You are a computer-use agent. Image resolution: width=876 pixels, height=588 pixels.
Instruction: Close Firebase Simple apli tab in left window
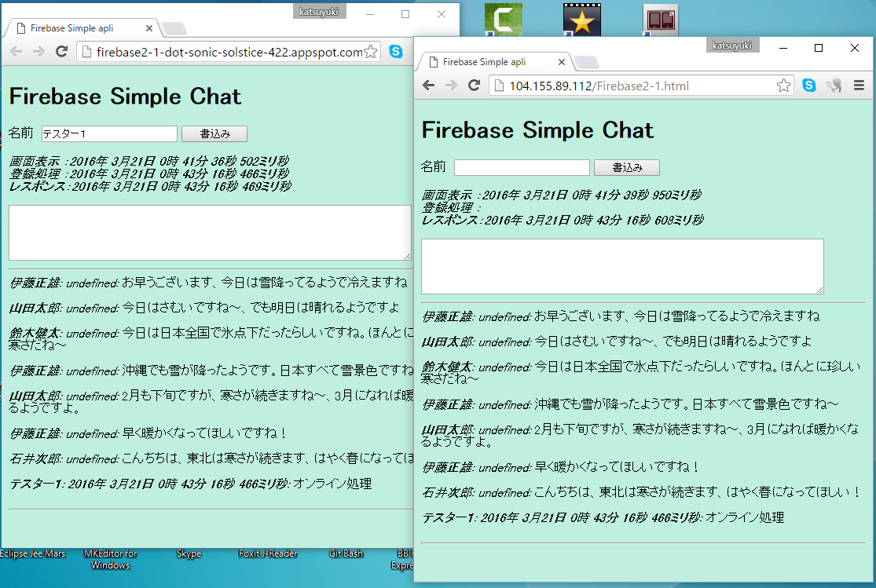pos(149,28)
